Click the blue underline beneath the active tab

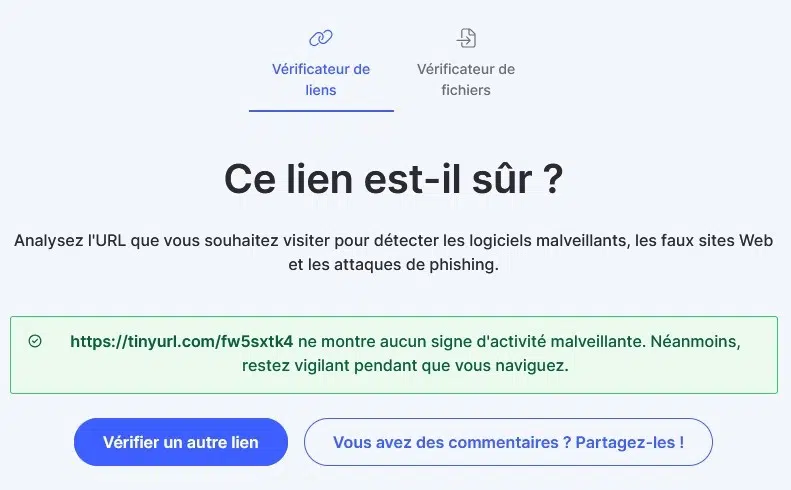(321, 110)
